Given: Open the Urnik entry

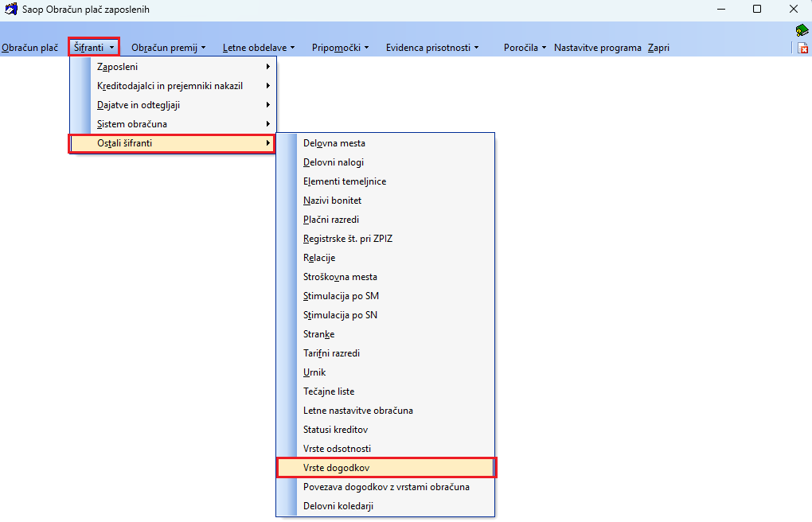Looking at the screenshot, I should 385,373.
